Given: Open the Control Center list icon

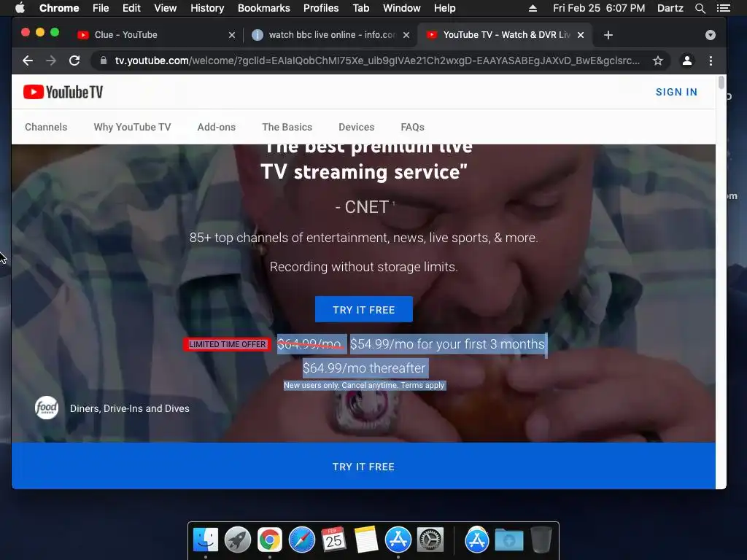Looking at the screenshot, I should 723,8.
